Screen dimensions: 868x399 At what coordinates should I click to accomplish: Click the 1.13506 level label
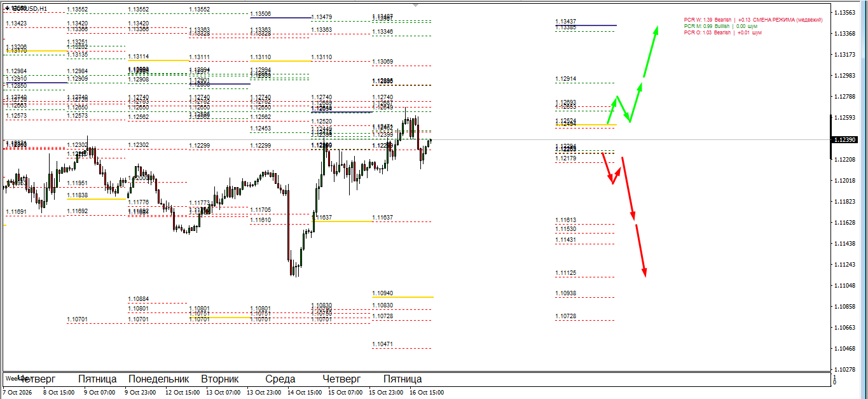click(260, 14)
